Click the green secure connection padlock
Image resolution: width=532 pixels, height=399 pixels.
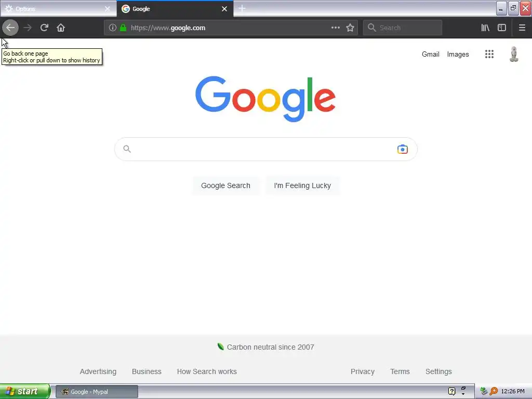coord(123,28)
